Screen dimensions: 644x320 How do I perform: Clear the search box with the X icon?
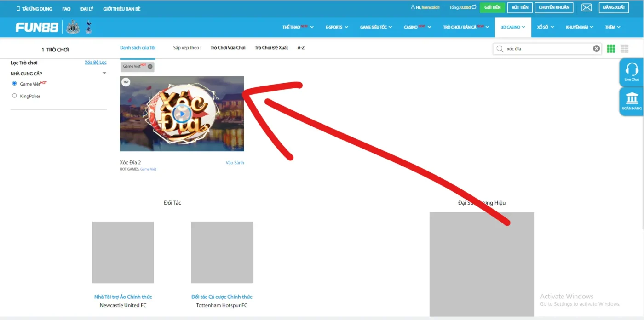(x=596, y=48)
